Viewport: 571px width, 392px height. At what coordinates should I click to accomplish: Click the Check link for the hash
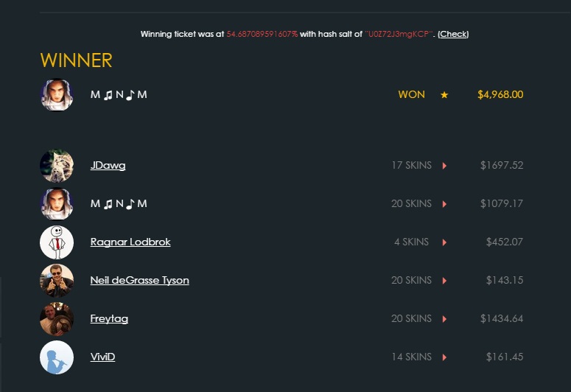pyautogui.click(x=453, y=35)
